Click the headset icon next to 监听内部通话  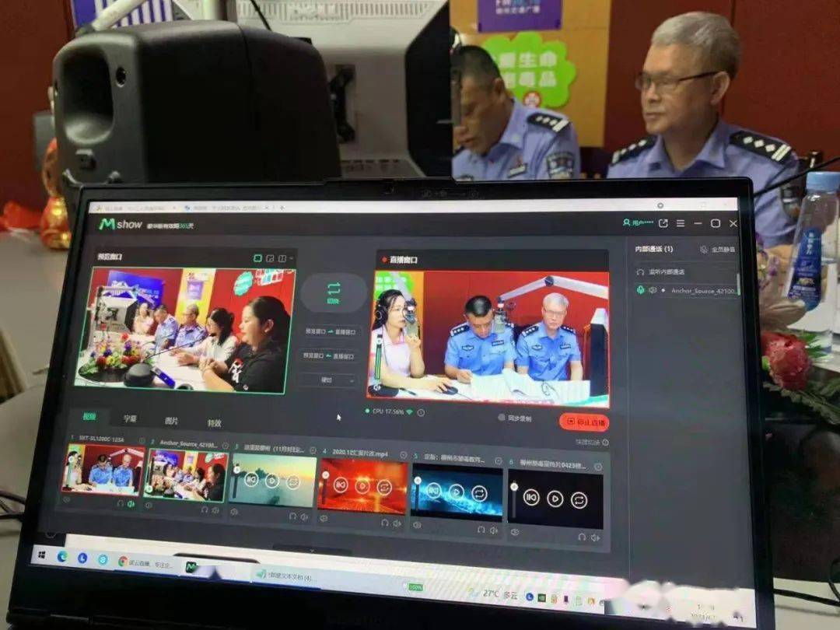pos(640,271)
